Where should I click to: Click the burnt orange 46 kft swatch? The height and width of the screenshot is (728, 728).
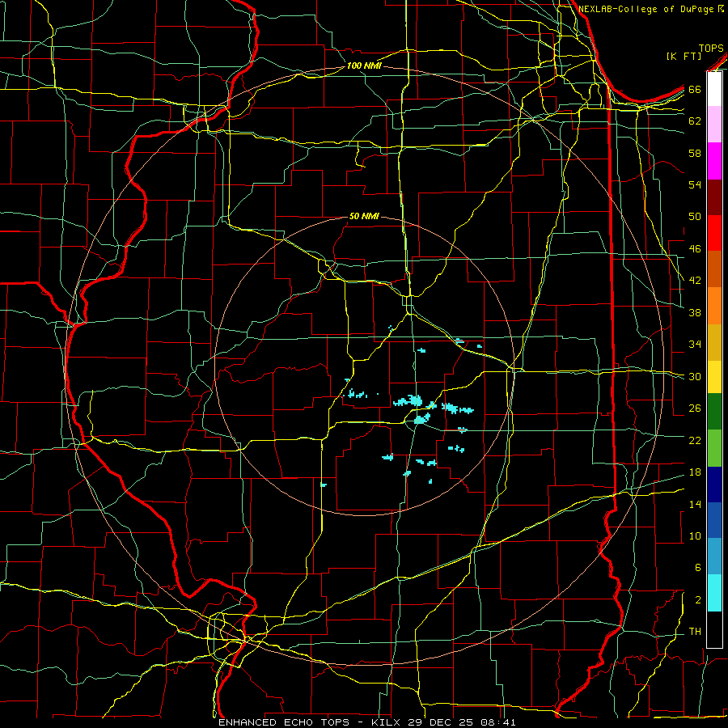coord(714,269)
